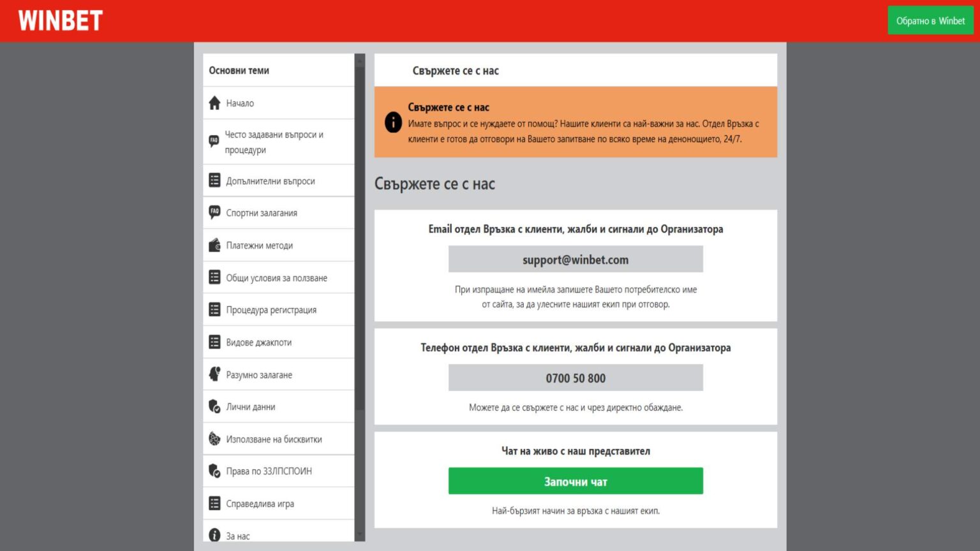Click the Телефон отдел Връзка с клиенти heading

[x=575, y=348]
